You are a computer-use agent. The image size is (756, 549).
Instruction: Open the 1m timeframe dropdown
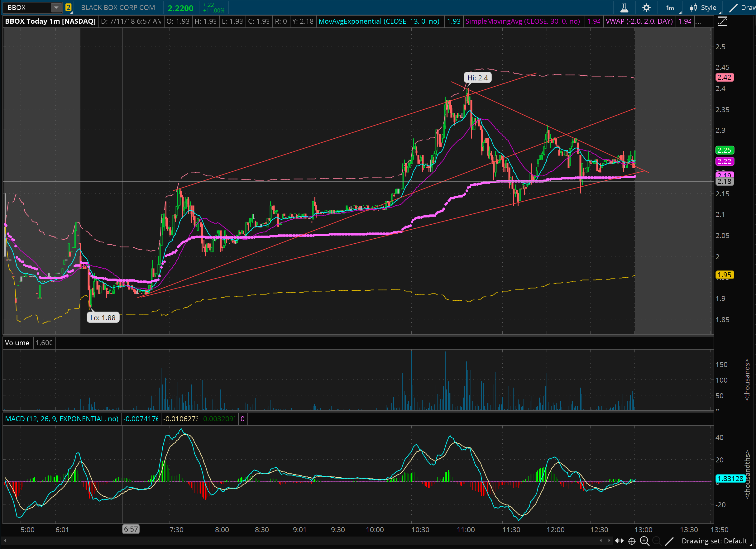pos(670,8)
